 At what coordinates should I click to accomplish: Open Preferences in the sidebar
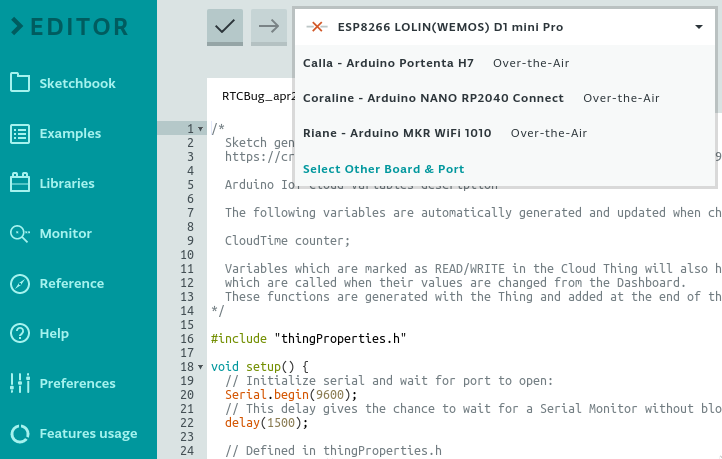(x=77, y=383)
